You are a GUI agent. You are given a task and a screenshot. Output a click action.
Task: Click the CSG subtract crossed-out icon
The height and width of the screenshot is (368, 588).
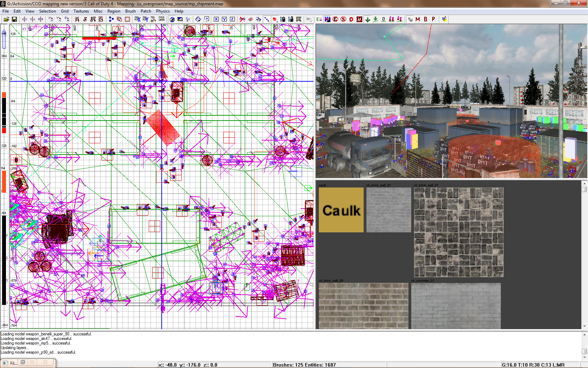click(x=243, y=19)
